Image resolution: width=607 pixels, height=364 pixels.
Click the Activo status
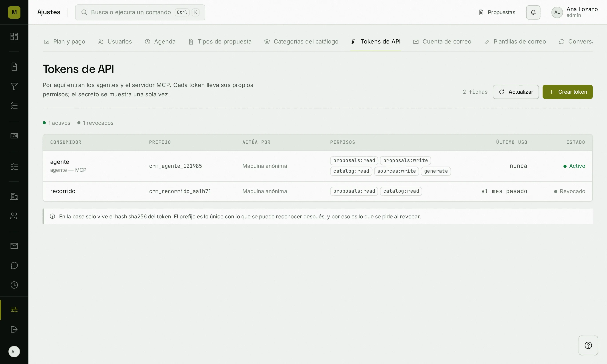pyautogui.click(x=574, y=166)
